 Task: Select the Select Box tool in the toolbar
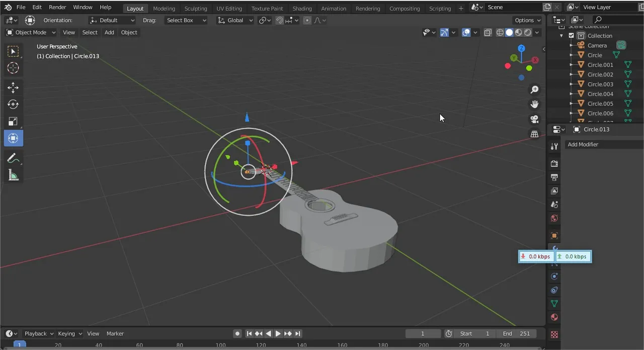pyautogui.click(x=13, y=51)
